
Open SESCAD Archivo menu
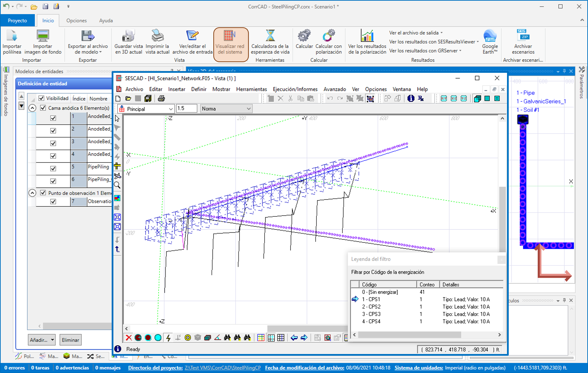pyautogui.click(x=134, y=89)
